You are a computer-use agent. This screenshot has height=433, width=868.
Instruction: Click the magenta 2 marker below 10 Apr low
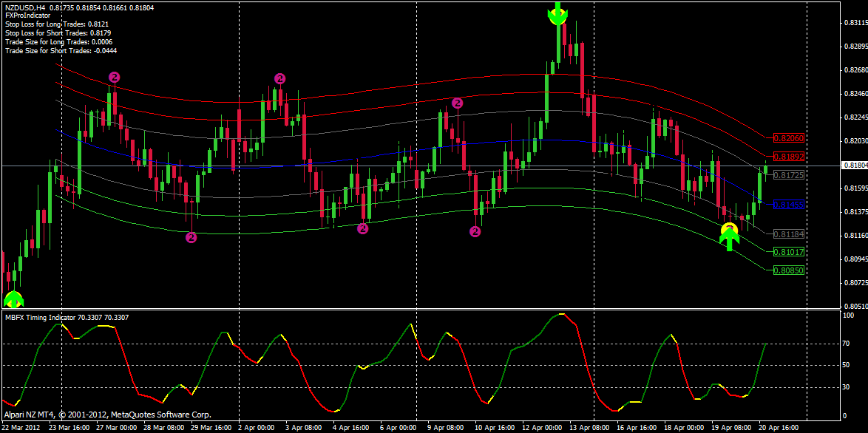pos(475,232)
